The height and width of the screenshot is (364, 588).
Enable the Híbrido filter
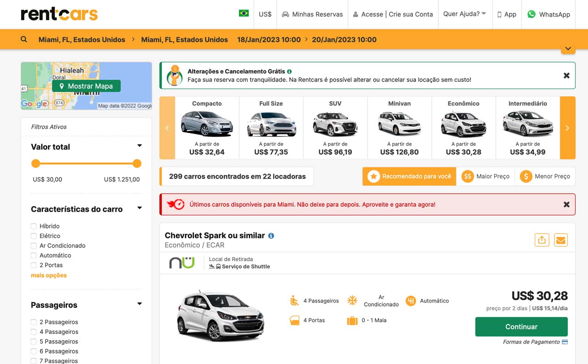[34, 226]
